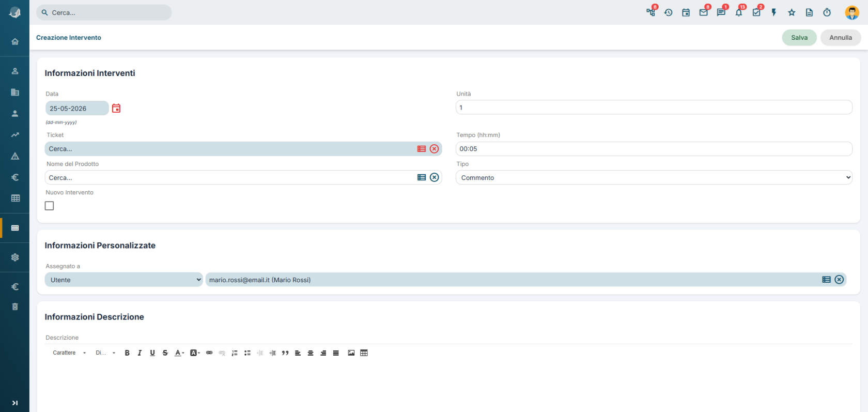This screenshot has height=412, width=868.
Task: Toggle block quote in the editor
Action: click(x=285, y=353)
